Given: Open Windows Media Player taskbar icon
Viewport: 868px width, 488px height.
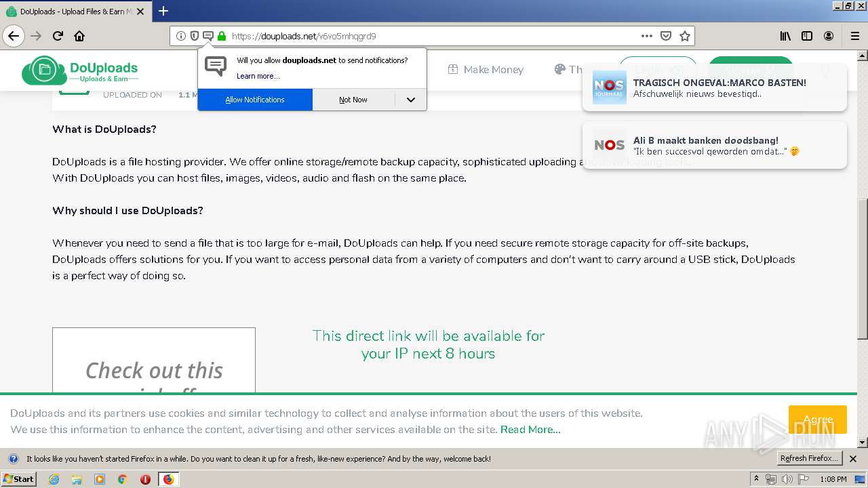Looking at the screenshot, I should [x=100, y=479].
